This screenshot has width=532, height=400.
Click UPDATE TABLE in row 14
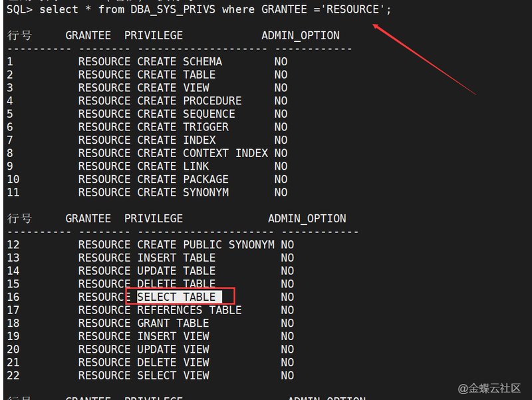176,271
